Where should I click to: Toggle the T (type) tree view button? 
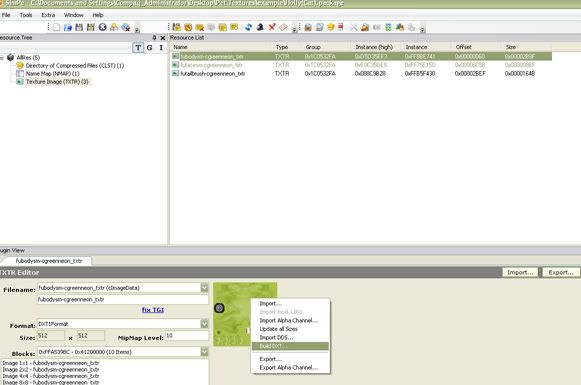(x=138, y=47)
